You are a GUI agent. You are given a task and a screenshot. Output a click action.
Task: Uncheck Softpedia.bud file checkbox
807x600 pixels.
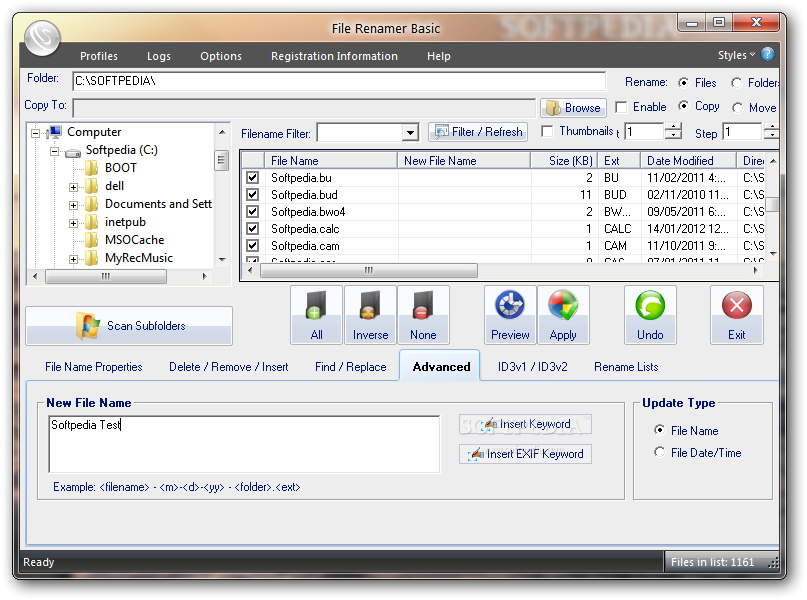[x=252, y=195]
